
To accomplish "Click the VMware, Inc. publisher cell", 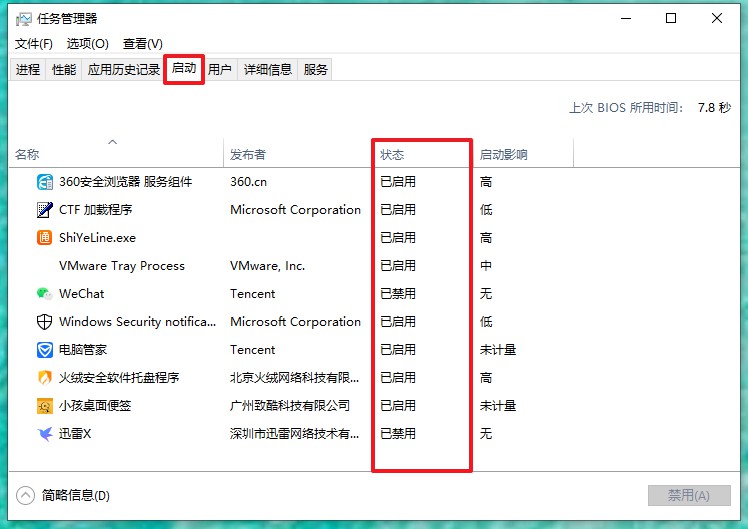I will pyautogui.click(x=267, y=266).
